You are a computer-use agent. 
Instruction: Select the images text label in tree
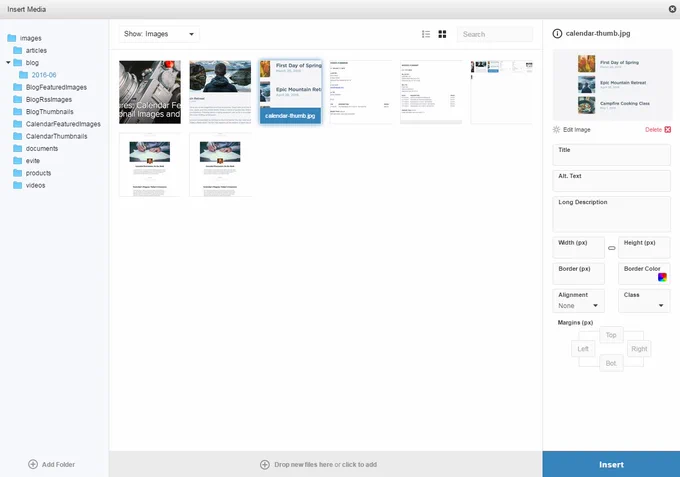[30, 38]
